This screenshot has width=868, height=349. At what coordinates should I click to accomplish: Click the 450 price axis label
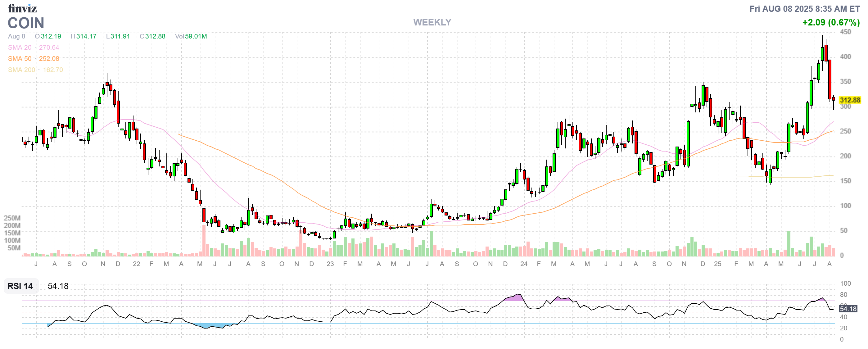click(845, 32)
